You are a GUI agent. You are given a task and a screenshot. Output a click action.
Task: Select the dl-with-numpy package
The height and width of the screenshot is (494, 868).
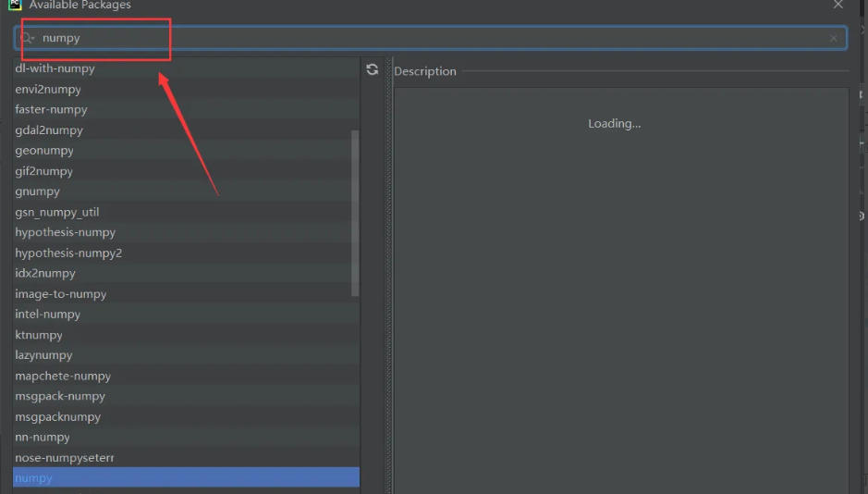(x=186, y=68)
